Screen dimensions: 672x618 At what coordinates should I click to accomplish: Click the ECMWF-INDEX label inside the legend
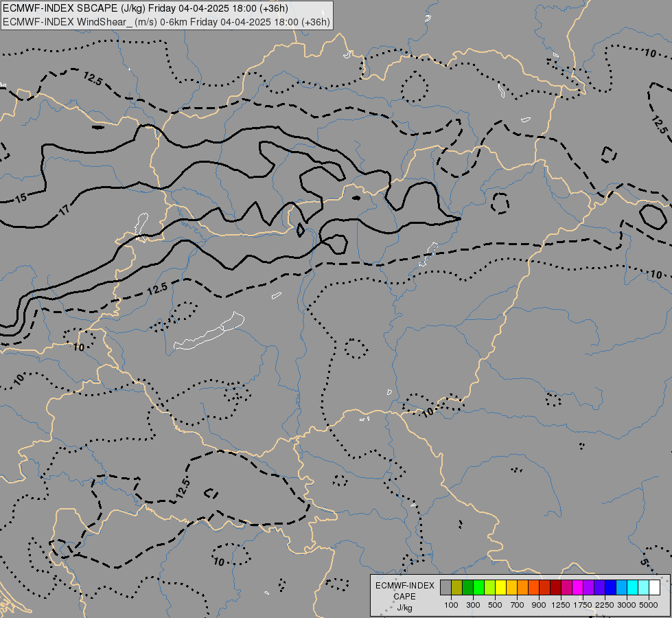coord(404,586)
